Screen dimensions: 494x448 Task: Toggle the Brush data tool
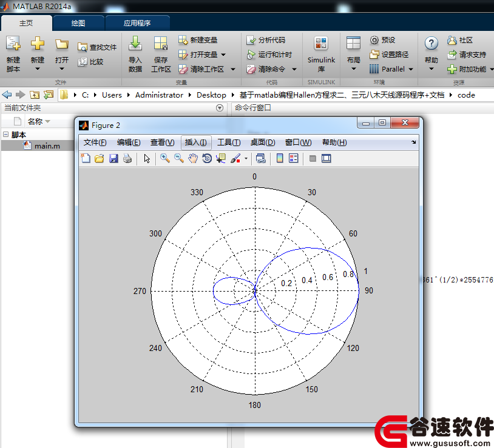coord(235,158)
